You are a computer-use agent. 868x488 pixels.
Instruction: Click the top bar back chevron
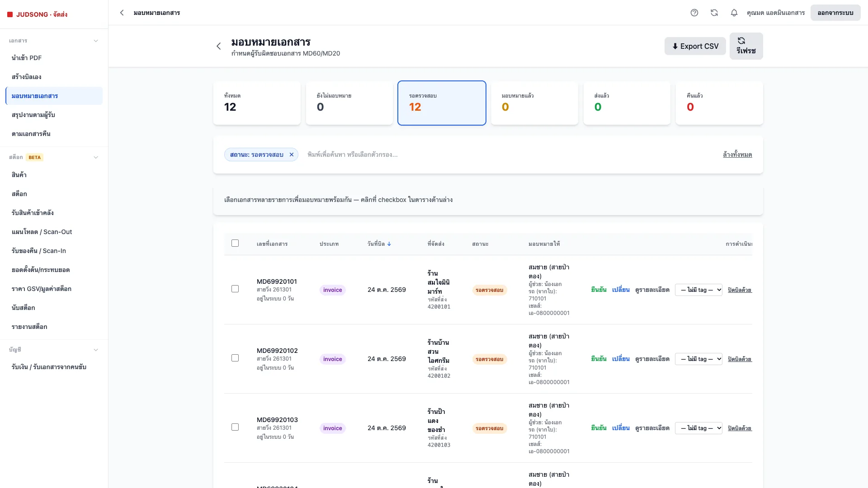point(122,13)
